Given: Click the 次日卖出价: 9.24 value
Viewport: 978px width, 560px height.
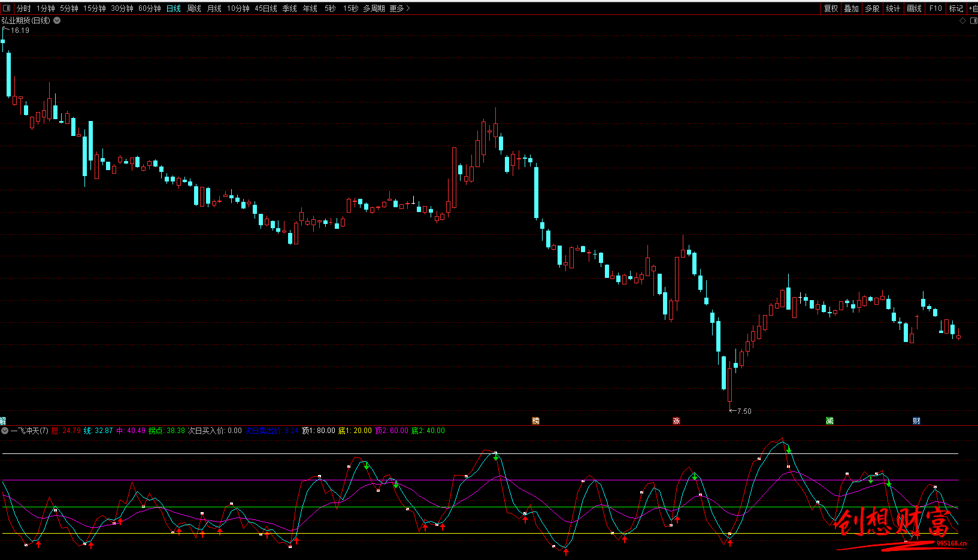Looking at the screenshot, I should coord(272,431).
